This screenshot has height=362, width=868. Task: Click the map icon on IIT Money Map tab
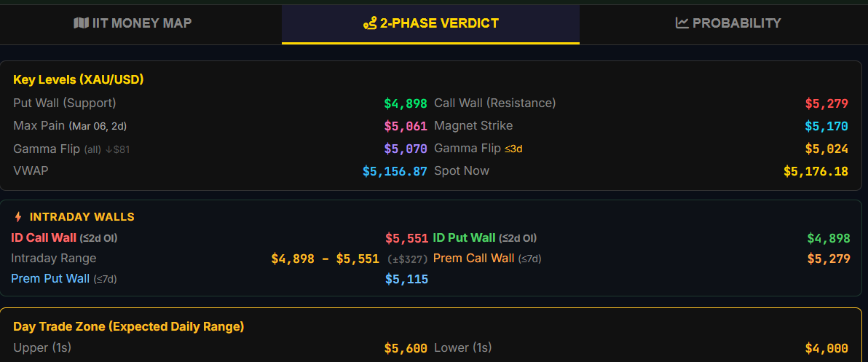pyautogui.click(x=81, y=23)
